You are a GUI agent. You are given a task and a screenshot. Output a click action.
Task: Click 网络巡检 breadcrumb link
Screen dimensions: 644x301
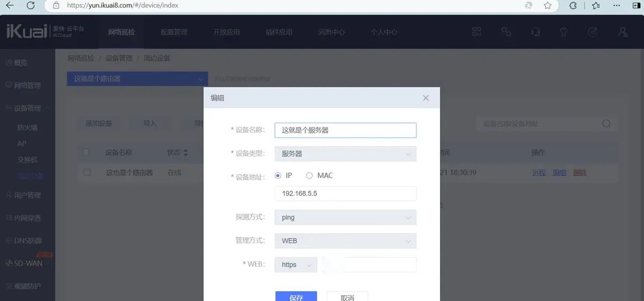81,58
